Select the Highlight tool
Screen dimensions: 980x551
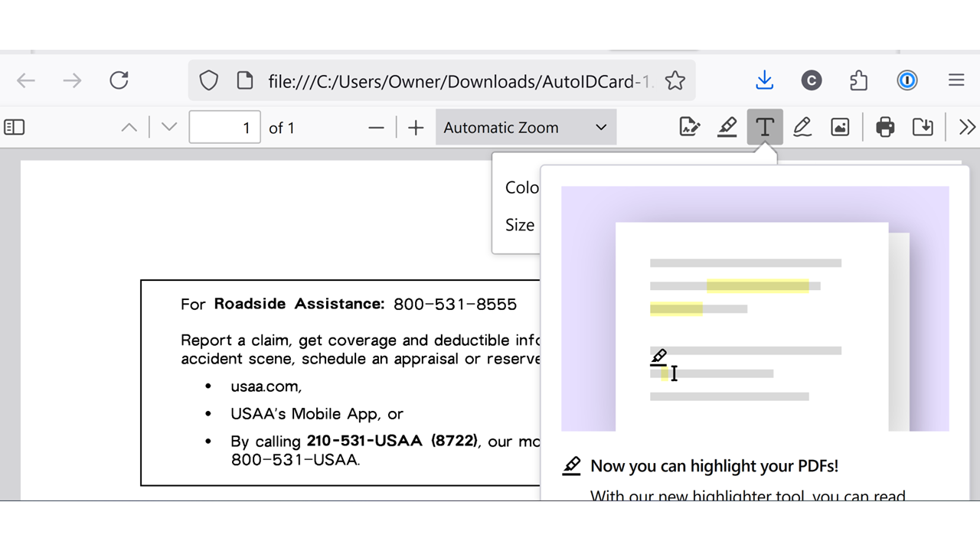point(727,127)
